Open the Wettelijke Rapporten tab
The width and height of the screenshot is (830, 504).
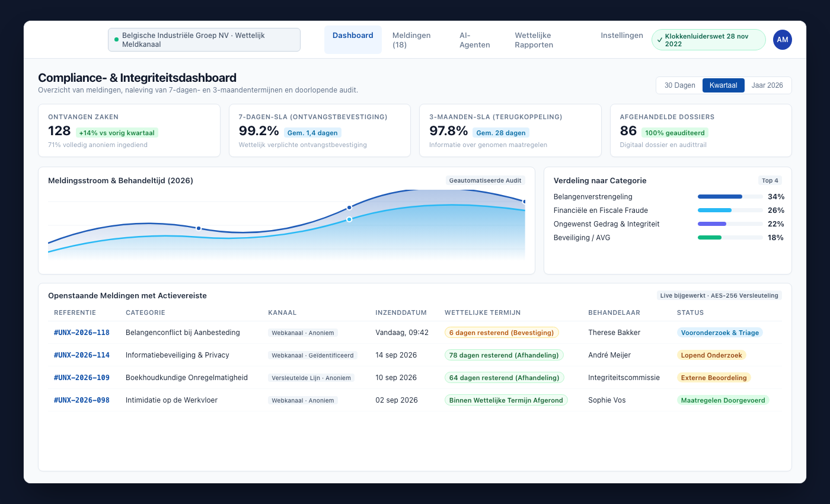(548, 40)
